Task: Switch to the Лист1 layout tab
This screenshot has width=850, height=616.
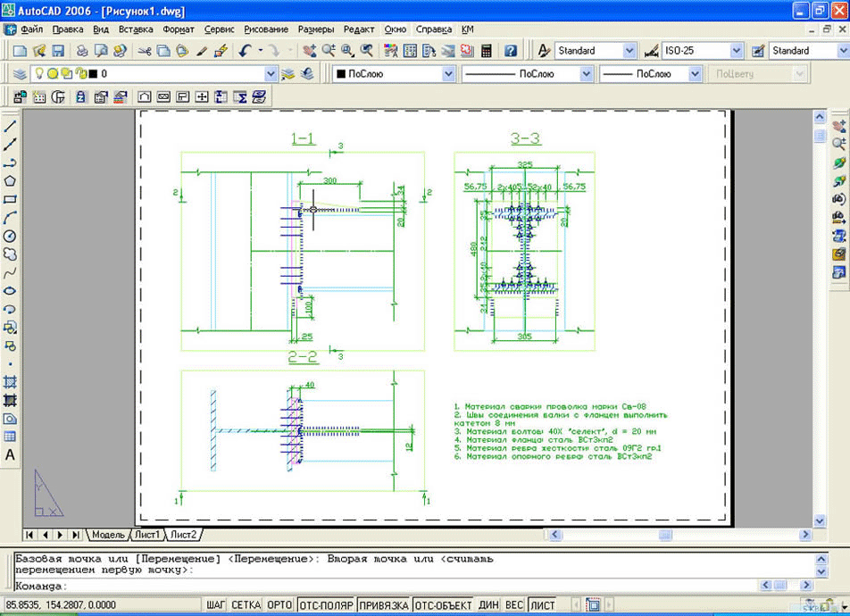Action: pos(147,535)
